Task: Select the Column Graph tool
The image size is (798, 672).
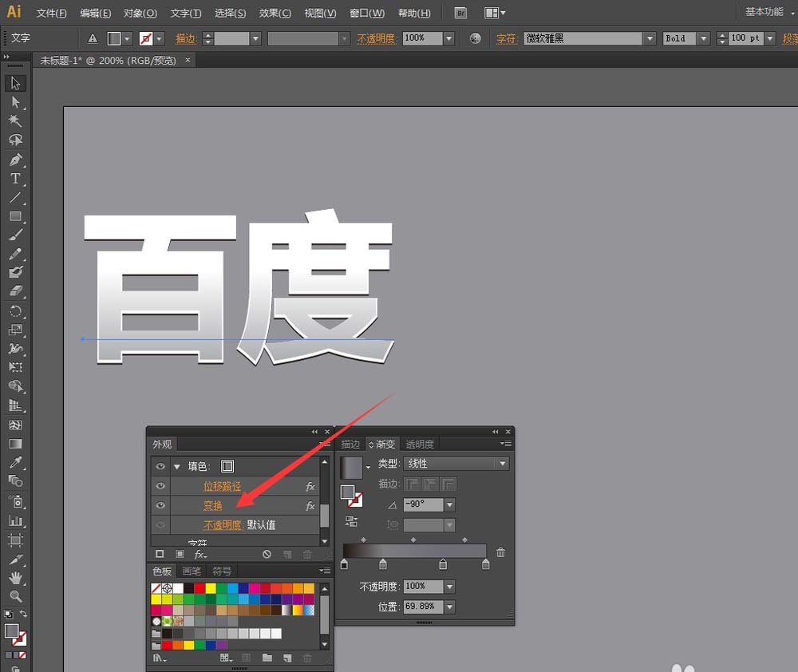Action: tap(15, 521)
